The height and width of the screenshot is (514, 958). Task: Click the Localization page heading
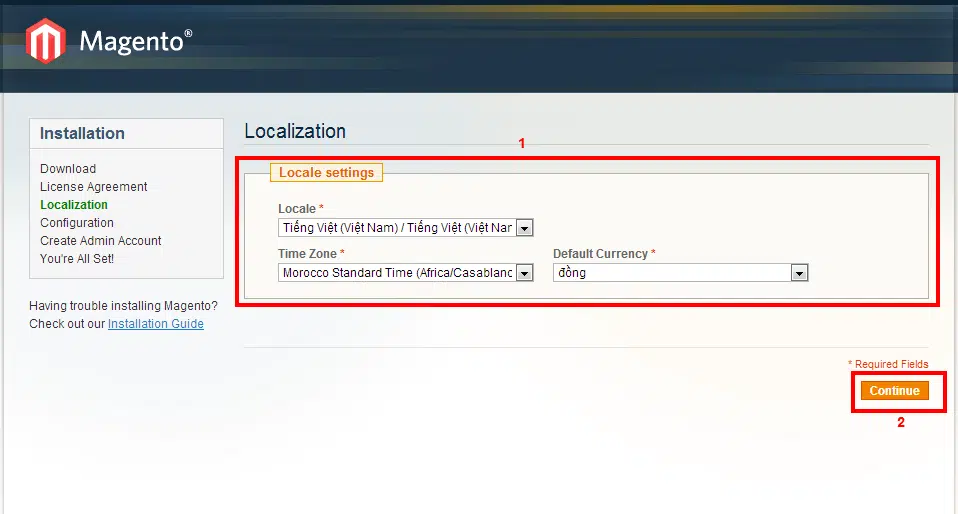[x=295, y=131]
